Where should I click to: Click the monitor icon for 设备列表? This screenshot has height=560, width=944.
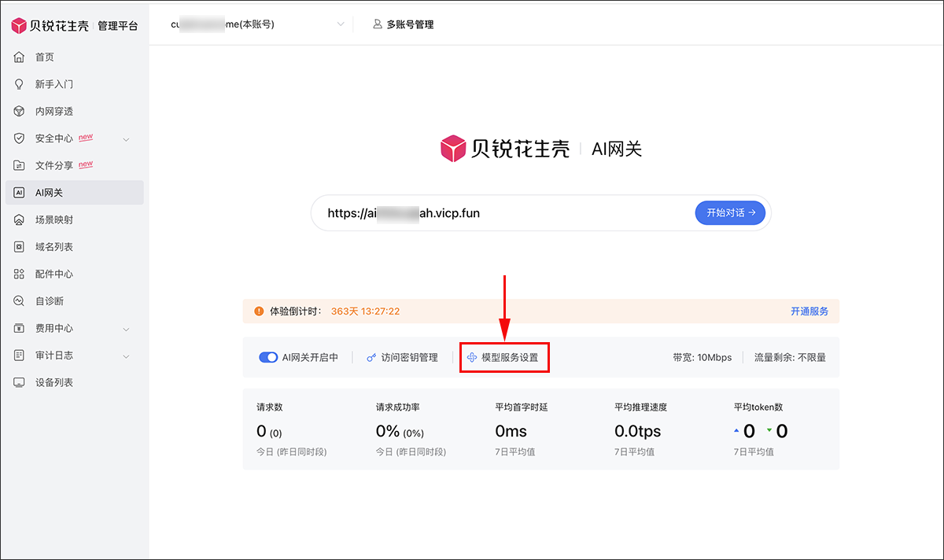(x=20, y=382)
